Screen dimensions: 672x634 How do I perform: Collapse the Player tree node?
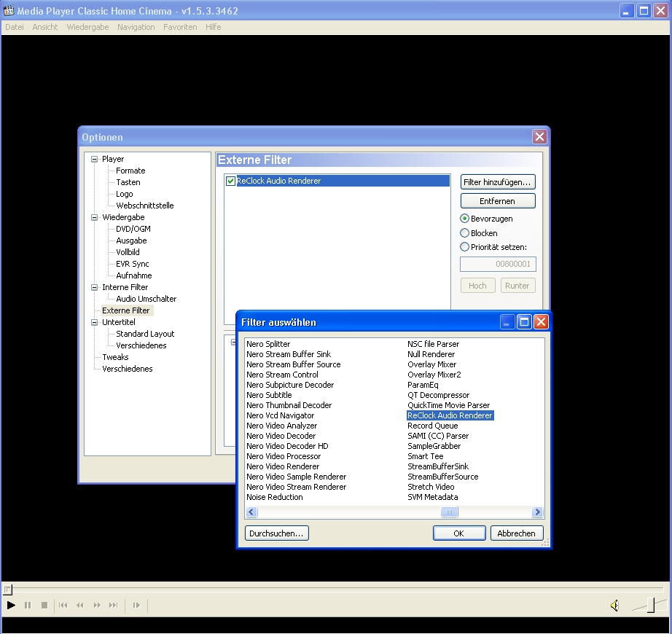tap(94, 159)
